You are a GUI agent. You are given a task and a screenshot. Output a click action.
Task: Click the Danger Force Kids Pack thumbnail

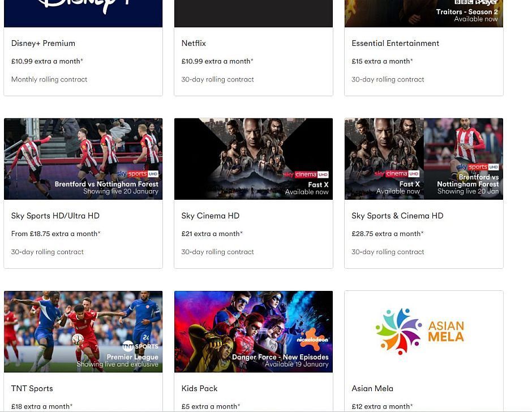[x=254, y=332]
